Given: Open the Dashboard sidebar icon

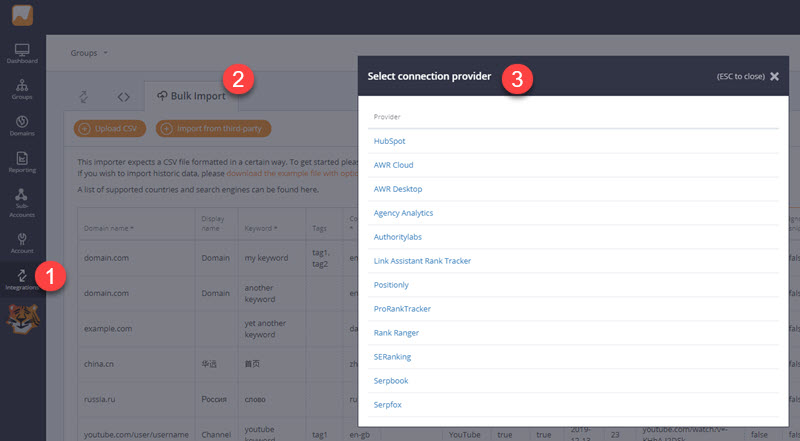Looking at the screenshot, I should [x=22, y=53].
